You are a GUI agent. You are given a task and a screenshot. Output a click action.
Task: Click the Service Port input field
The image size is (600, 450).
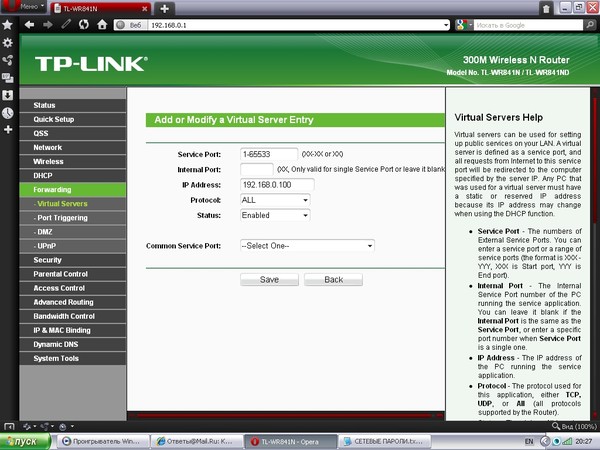tap(269, 154)
